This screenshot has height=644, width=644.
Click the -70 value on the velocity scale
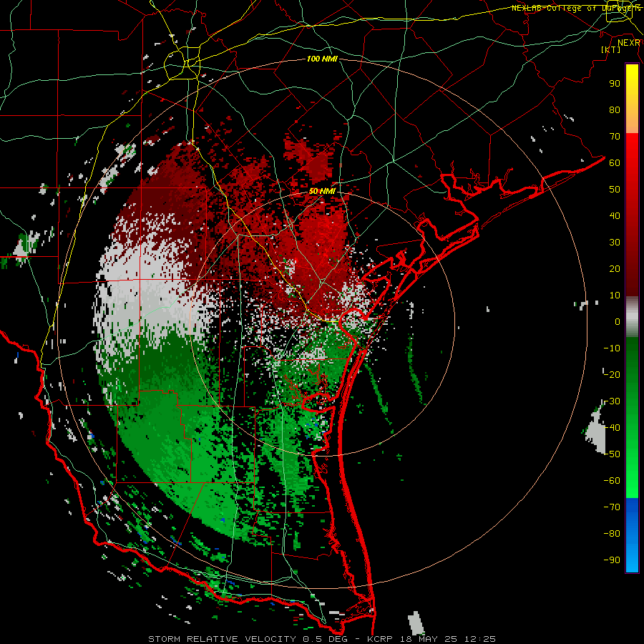click(612, 507)
